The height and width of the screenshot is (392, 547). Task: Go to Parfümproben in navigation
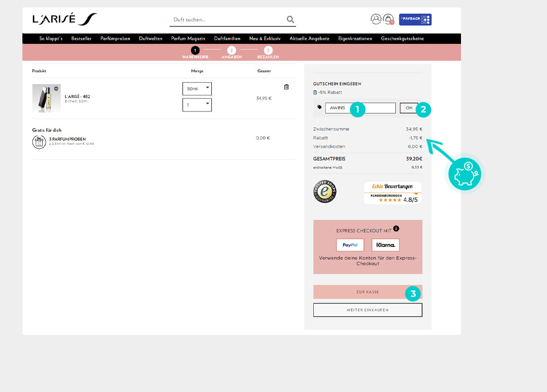115,38
